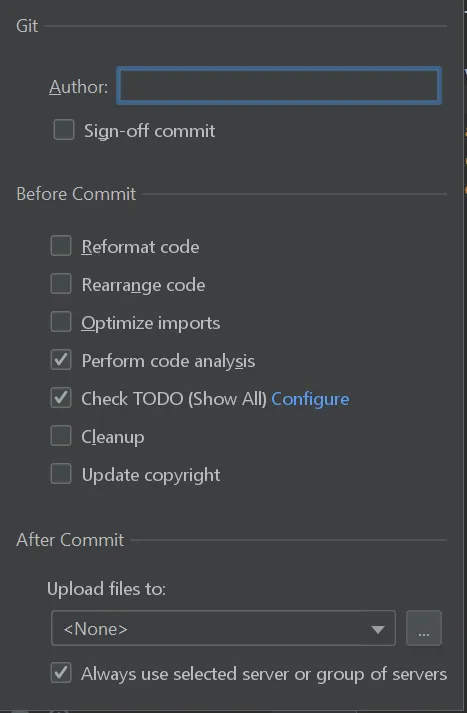Select the Git section header

point(27,26)
